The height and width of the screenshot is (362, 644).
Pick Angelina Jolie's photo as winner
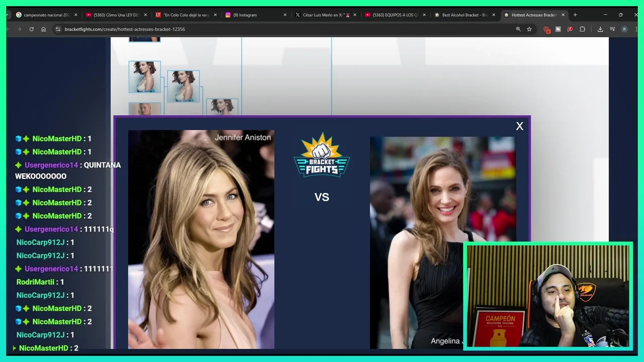coord(443,242)
